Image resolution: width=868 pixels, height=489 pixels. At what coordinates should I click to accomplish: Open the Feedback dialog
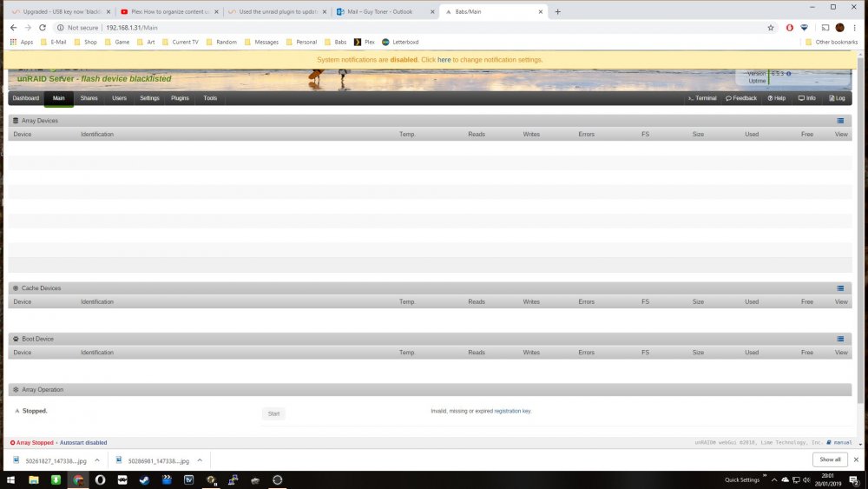tap(740, 98)
